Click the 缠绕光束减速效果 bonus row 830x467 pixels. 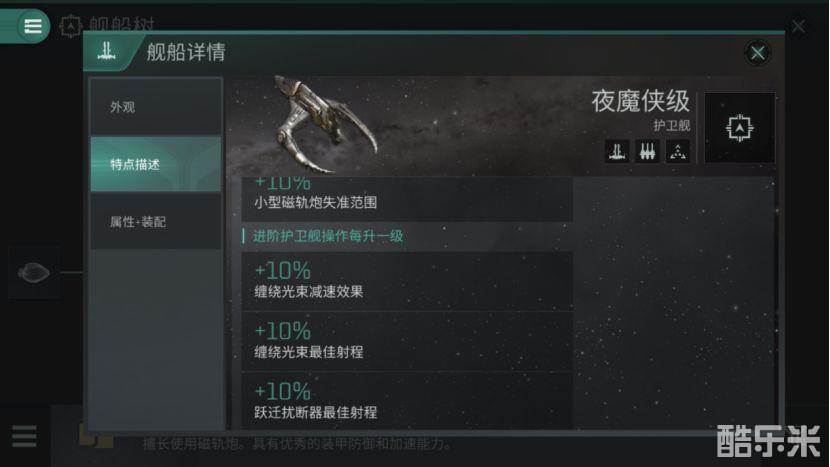(x=407, y=281)
